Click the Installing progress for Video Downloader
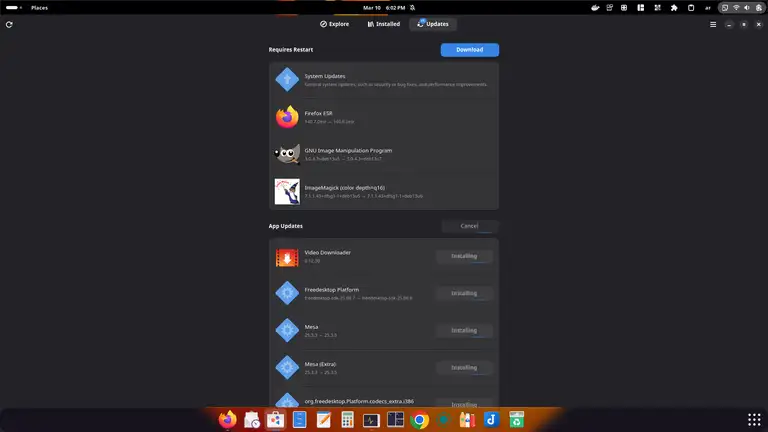 464,256
